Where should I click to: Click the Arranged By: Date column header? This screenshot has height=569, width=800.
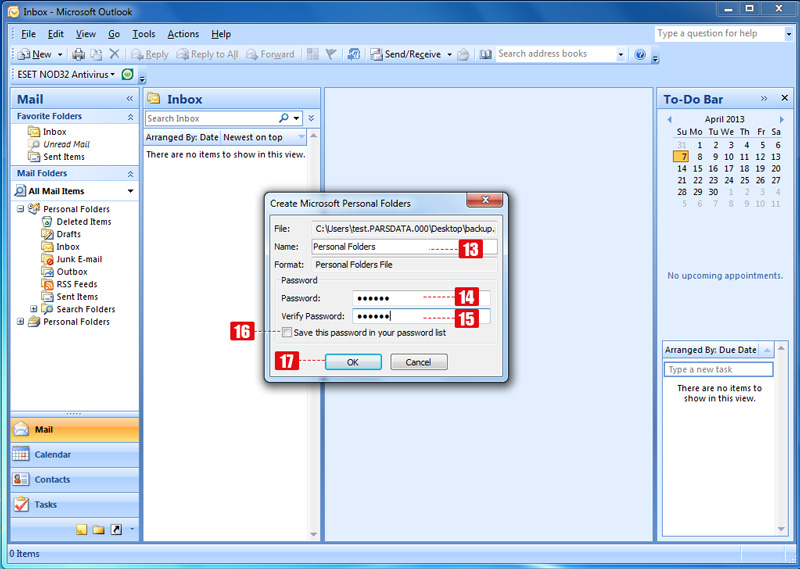pyautogui.click(x=182, y=137)
